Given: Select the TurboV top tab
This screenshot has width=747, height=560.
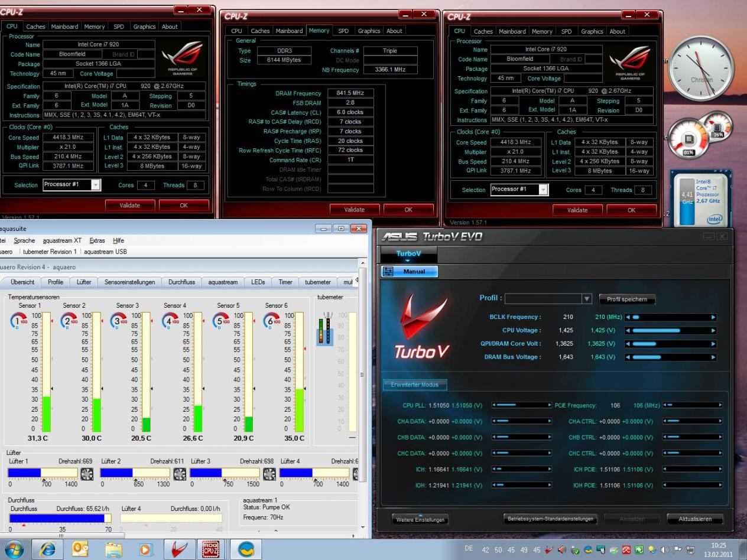Looking at the screenshot, I should pos(408,253).
